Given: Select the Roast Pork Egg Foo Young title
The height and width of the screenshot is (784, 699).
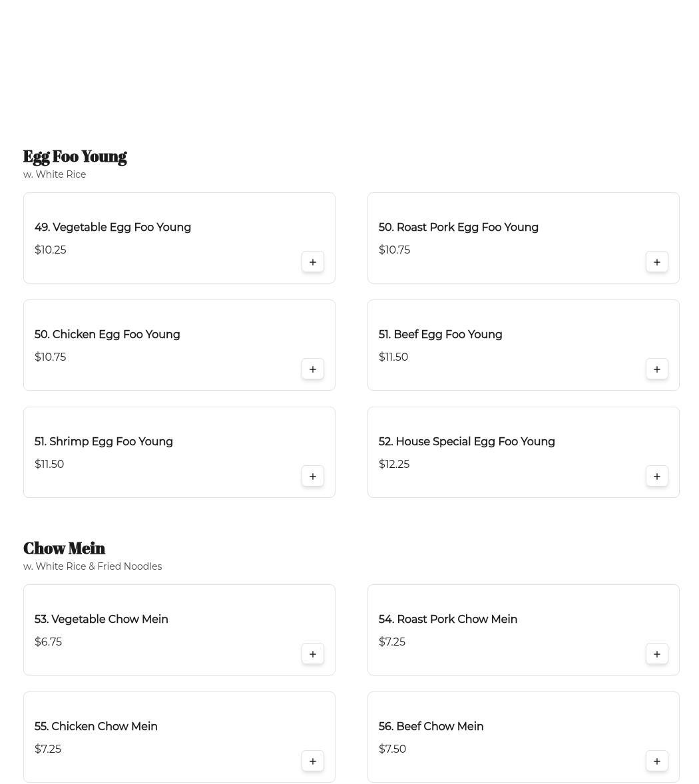Looking at the screenshot, I should (x=458, y=228).
